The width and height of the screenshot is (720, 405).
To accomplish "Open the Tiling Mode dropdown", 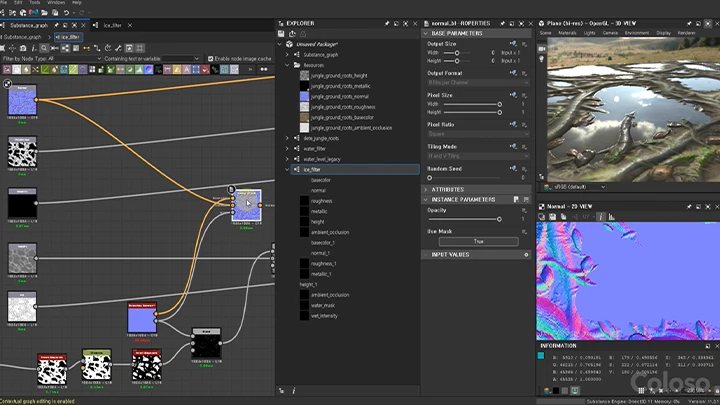I will coord(478,156).
